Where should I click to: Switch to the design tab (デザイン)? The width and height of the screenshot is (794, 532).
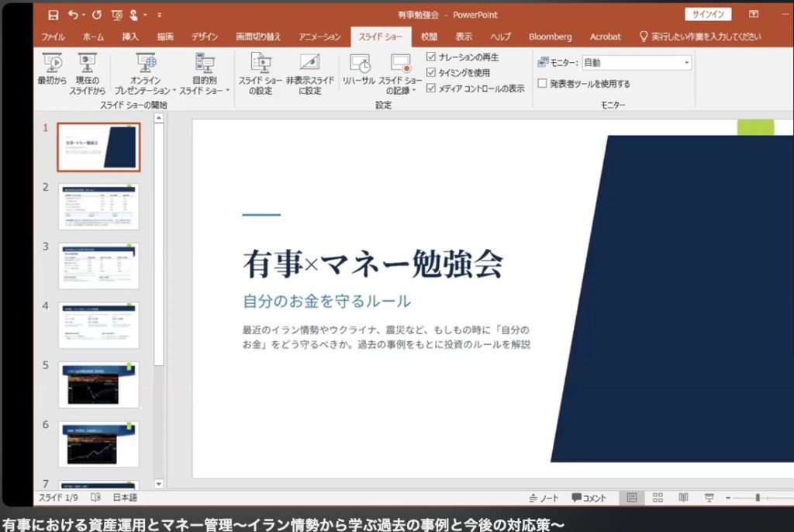205,36
